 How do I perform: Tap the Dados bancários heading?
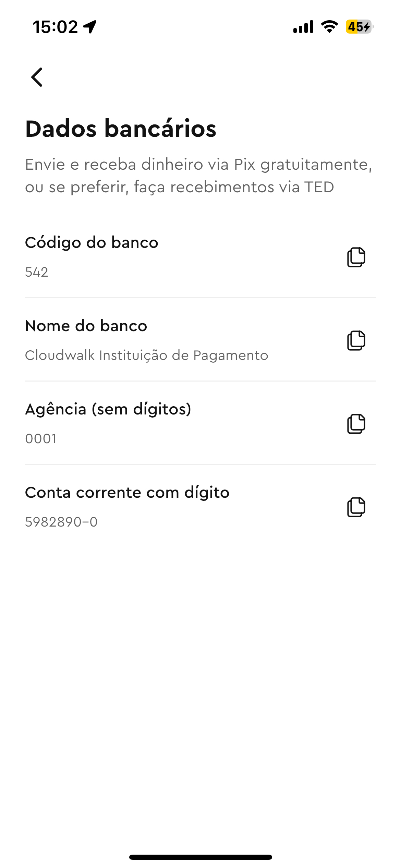point(121,129)
